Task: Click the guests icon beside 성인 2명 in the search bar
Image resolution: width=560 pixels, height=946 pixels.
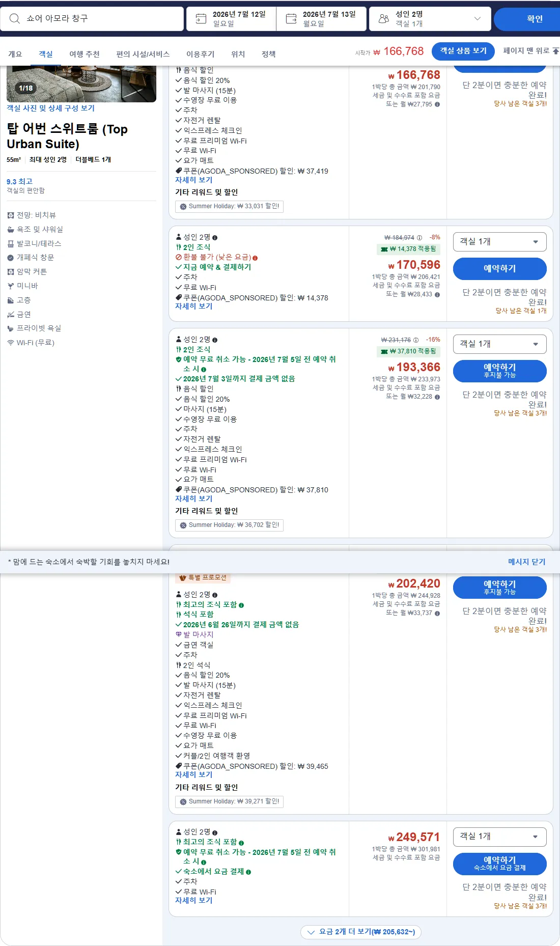Action: click(384, 19)
